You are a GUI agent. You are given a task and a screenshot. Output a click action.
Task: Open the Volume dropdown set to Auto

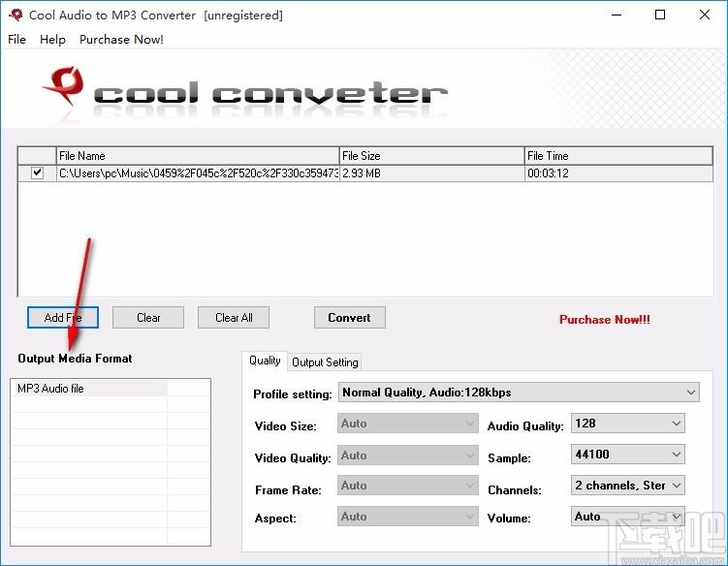click(628, 517)
